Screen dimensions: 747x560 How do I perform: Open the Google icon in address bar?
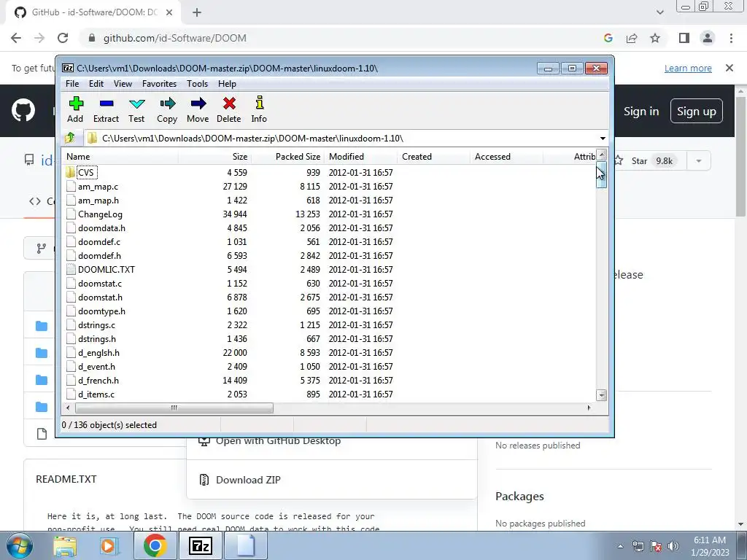tap(608, 38)
